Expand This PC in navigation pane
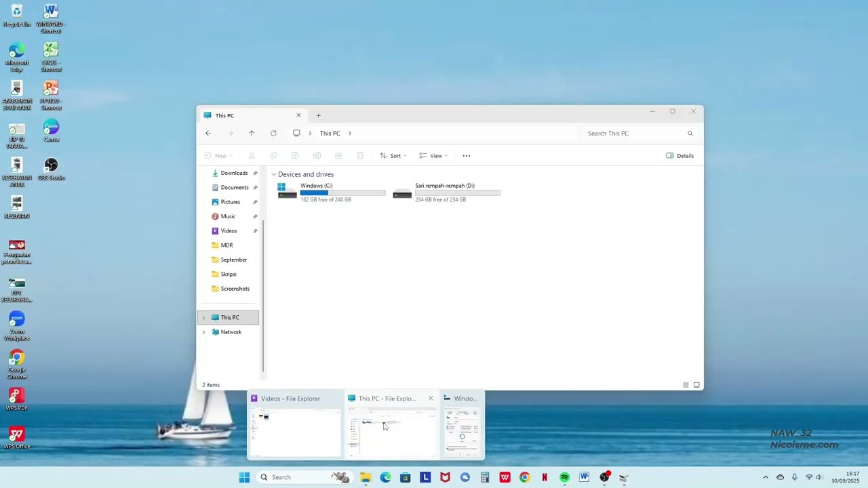The image size is (868, 488). click(203, 318)
